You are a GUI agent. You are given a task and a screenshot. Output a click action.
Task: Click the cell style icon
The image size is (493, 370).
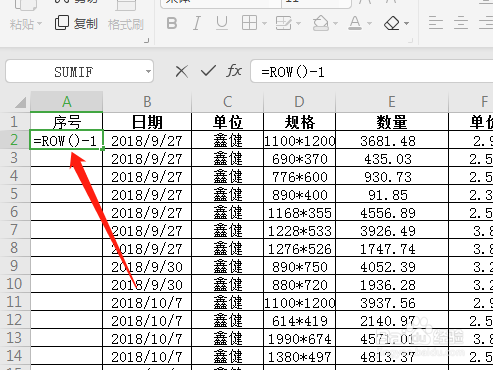tap(283, 23)
